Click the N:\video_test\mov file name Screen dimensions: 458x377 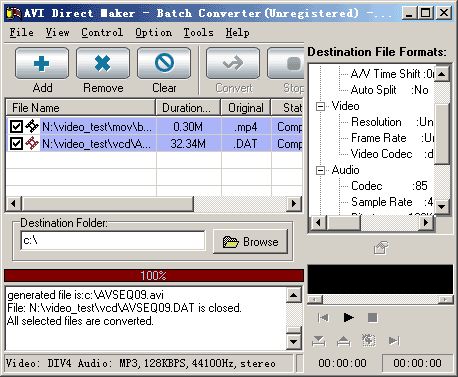[x=97, y=127]
